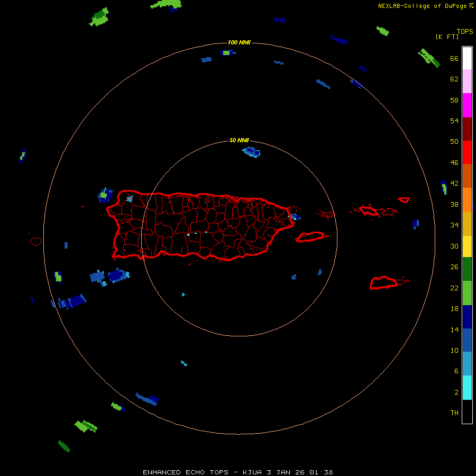Click the 62 legend value
The image size is (476, 476).
click(454, 79)
